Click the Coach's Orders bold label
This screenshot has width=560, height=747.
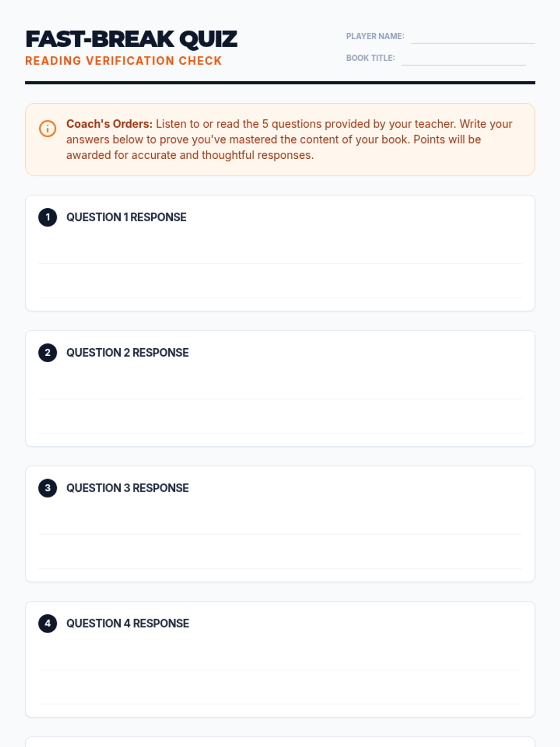point(109,124)
